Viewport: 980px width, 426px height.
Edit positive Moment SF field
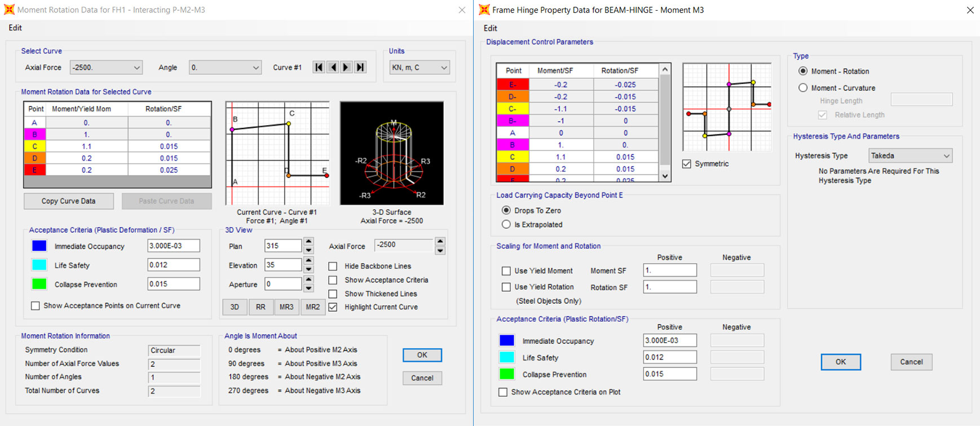point(670,270)
